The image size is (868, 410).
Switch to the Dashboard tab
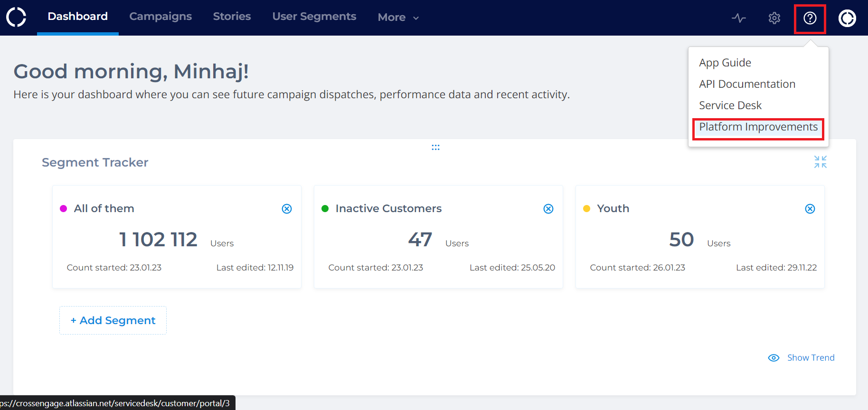(x=78, y=16)
